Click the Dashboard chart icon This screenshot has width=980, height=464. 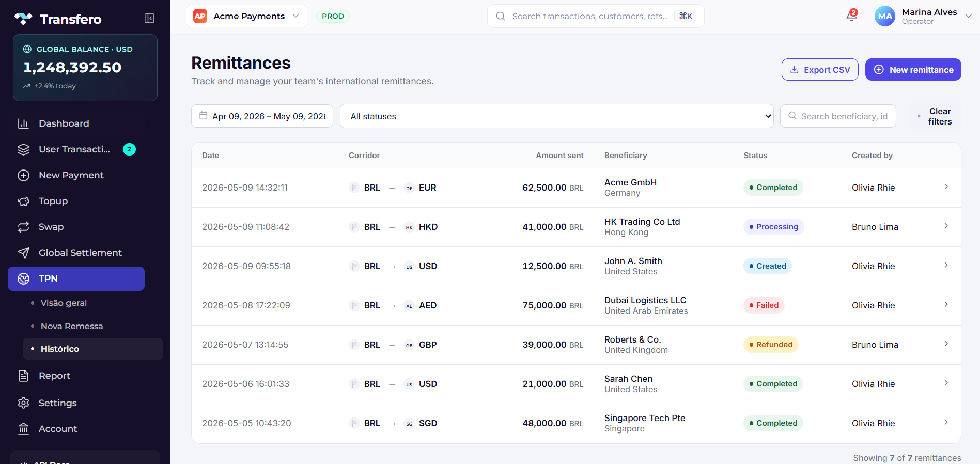[x=23, y=123]
